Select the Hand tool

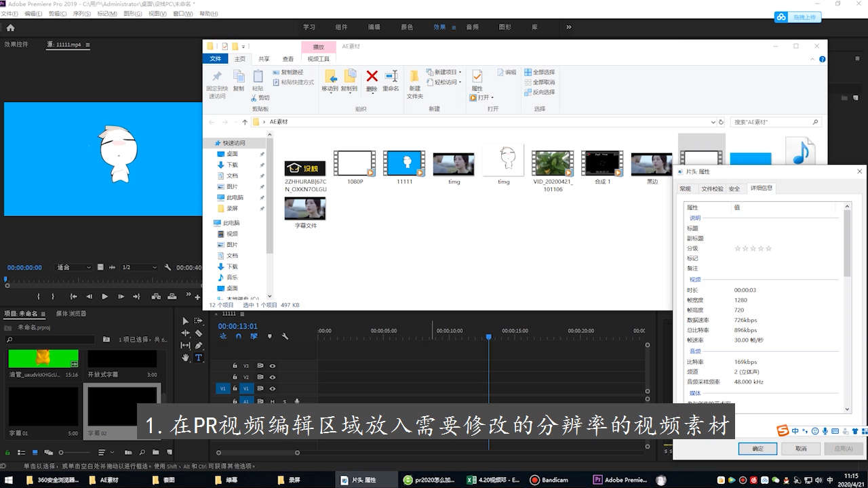pos(185,357)
